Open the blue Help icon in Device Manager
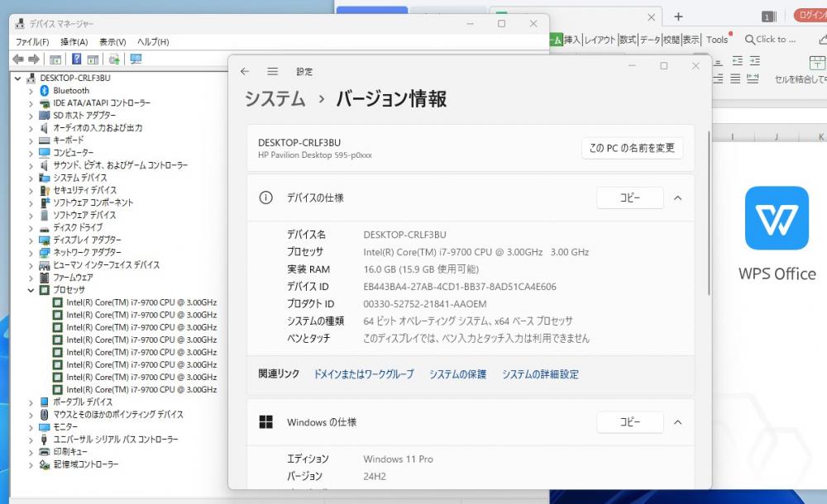This screenshot has width=827, height=504. pyautogui.click(x=76, y=59)
